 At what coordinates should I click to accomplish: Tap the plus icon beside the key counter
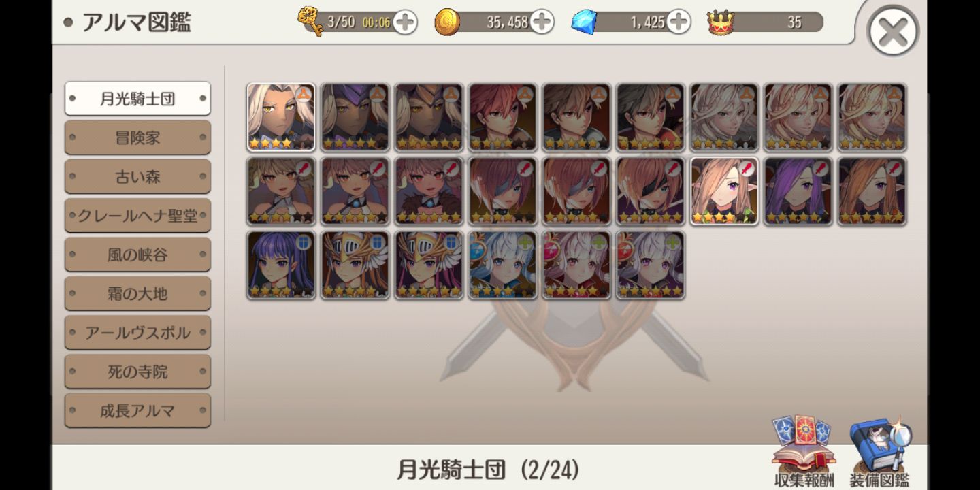[x=405, y=22]
